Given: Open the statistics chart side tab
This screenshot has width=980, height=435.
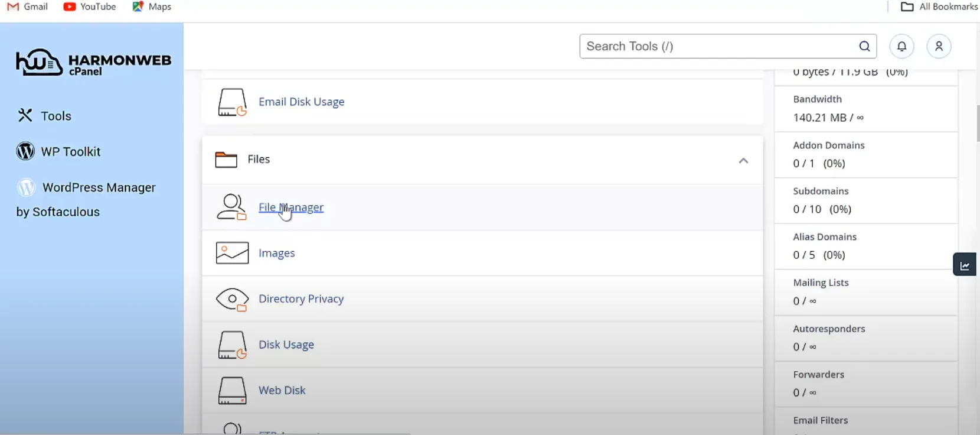Looking at the screenshot, I should pos(965,265).
